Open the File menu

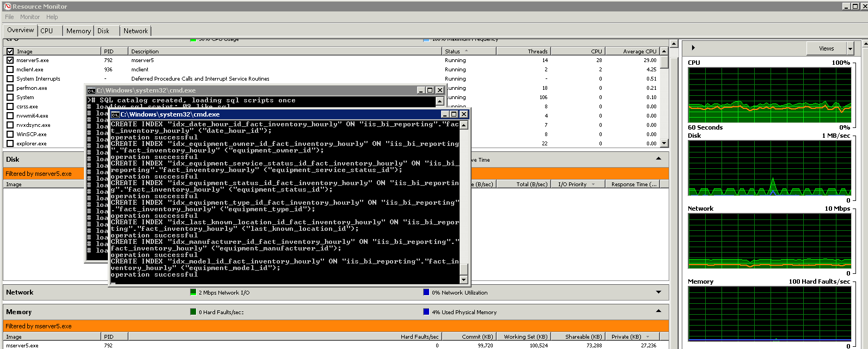pos(9,17)
